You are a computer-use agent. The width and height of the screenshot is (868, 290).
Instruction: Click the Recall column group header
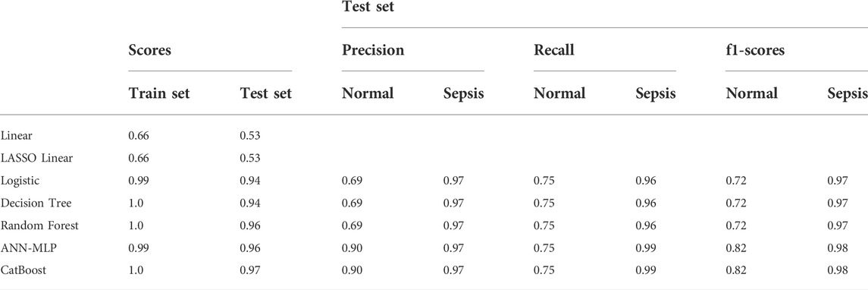pyautogui.click(x=554, y=50)
